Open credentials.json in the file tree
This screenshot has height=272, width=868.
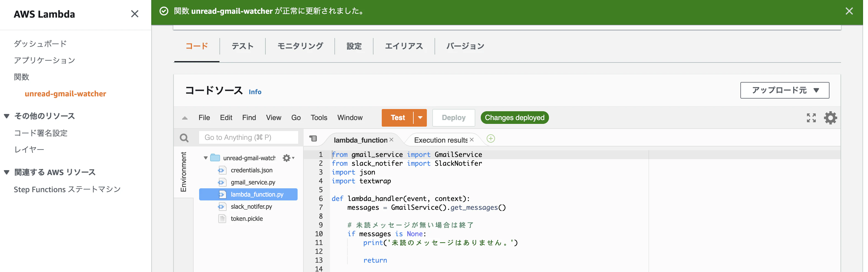(251, 170)
